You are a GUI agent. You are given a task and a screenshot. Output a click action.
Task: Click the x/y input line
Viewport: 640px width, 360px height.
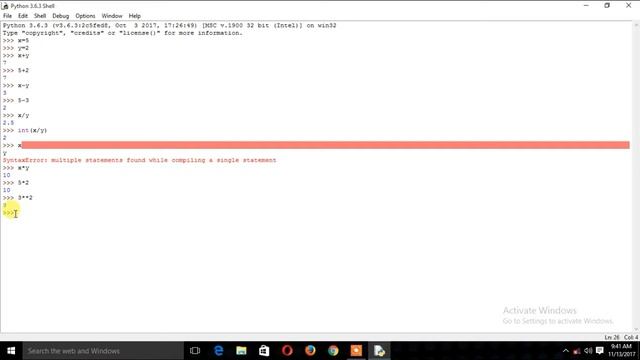pyautogui.click(x=16, y=116)
